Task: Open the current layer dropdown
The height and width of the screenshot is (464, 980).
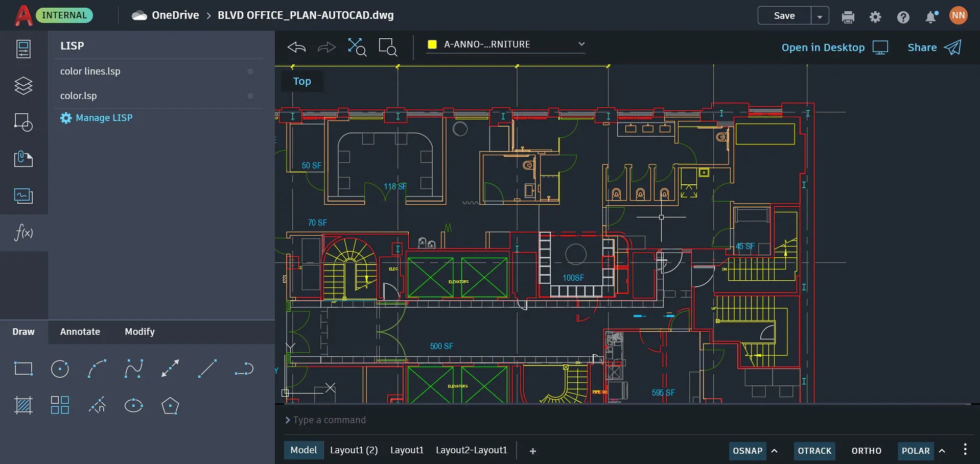Action: [x=581, y=44]
